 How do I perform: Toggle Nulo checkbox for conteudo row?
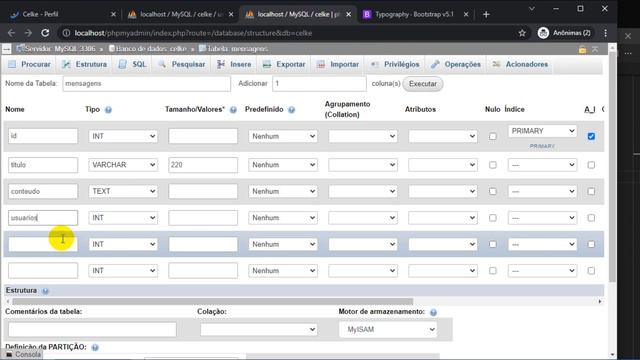tap(493, 191)
